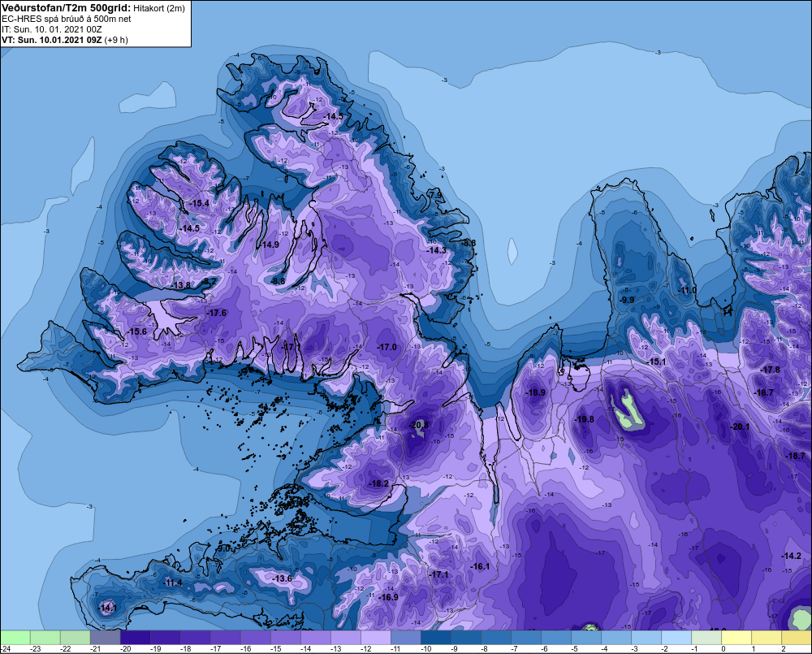Select legend swatch labeled -1
Viewport: 812px width, 654px height.
[x=706, y=637]
